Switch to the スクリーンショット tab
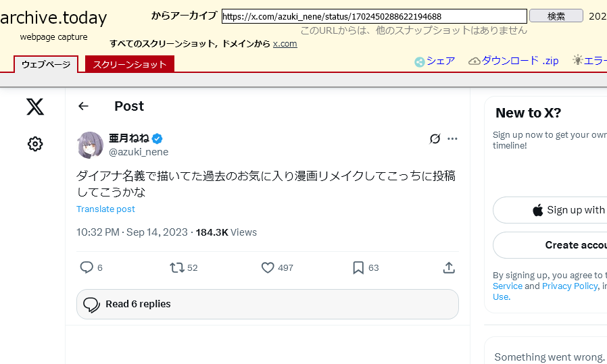Screen dimensions: 607x364 click(x=130, y=64)
